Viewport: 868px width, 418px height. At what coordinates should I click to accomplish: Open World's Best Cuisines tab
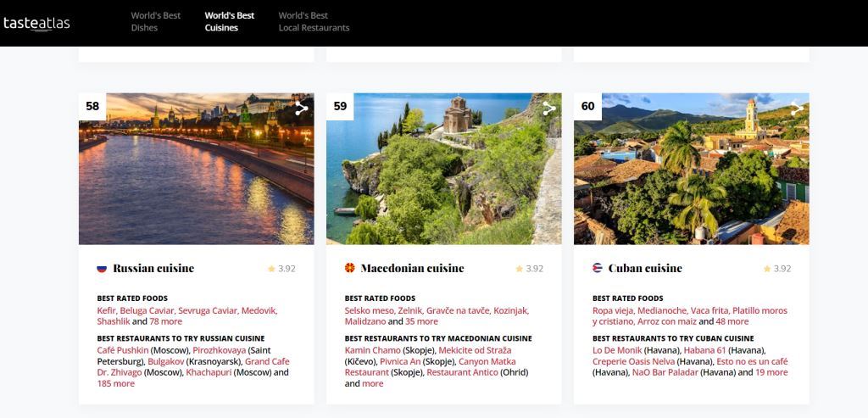(229, 21)
